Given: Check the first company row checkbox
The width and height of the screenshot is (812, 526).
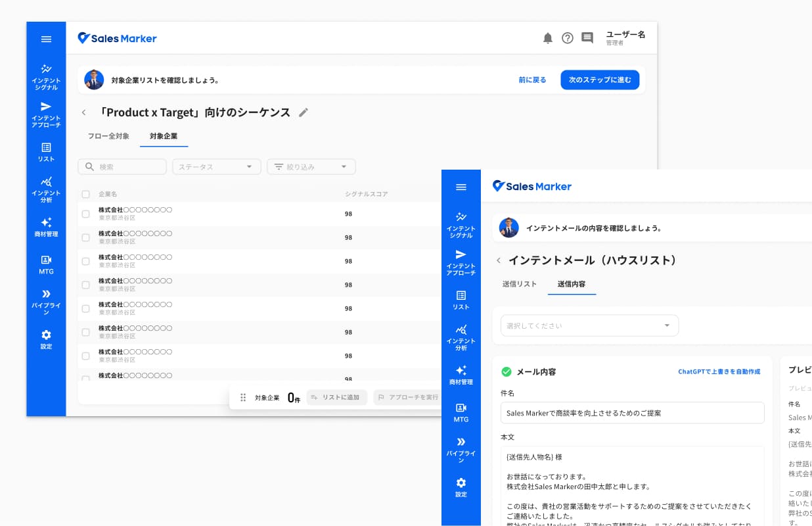Looking at the screenshot, I should pyautogui.click(x=85, y=214).
